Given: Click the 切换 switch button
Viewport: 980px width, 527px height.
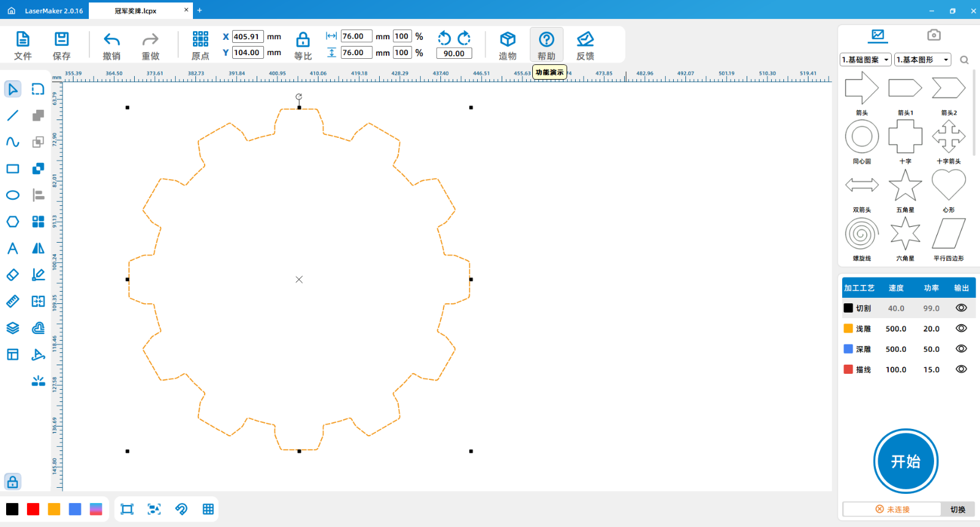Looking at the screenshot, I should 957,510.
